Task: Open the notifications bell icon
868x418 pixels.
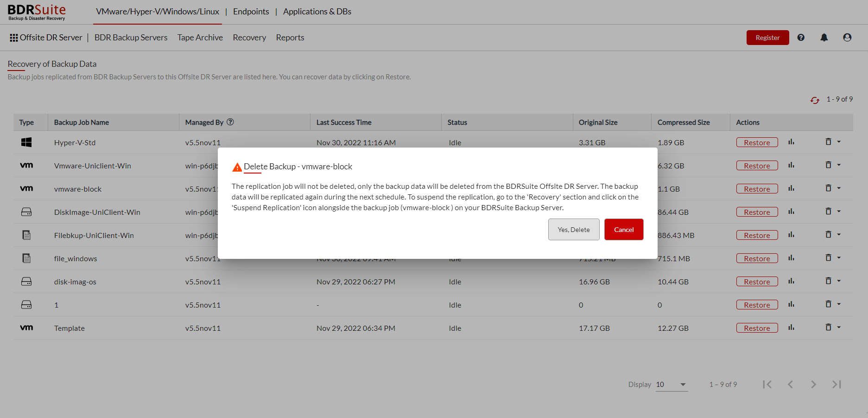Action: pyautogui.click(x=824, y=38)
